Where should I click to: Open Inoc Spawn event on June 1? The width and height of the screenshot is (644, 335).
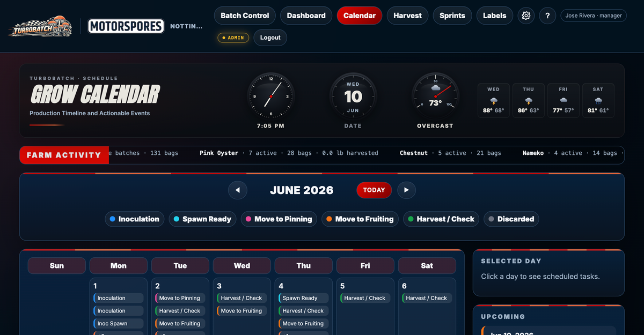click(x=119, y=323)
